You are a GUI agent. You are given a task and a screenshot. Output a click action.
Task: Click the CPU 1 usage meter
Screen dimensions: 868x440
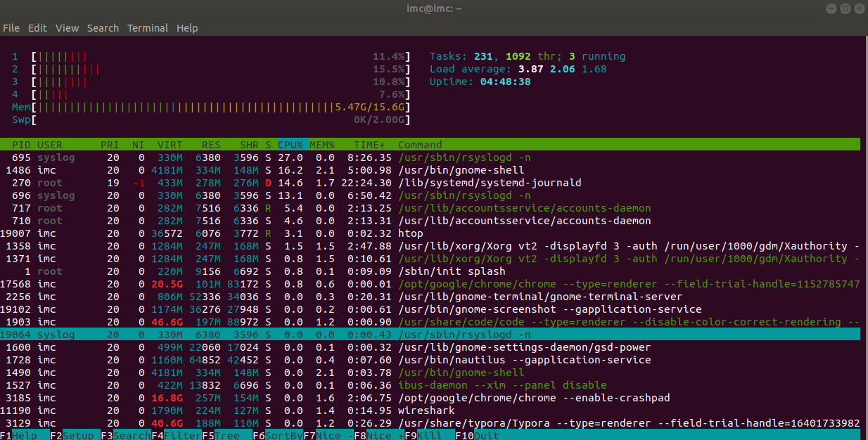[211, 56]
